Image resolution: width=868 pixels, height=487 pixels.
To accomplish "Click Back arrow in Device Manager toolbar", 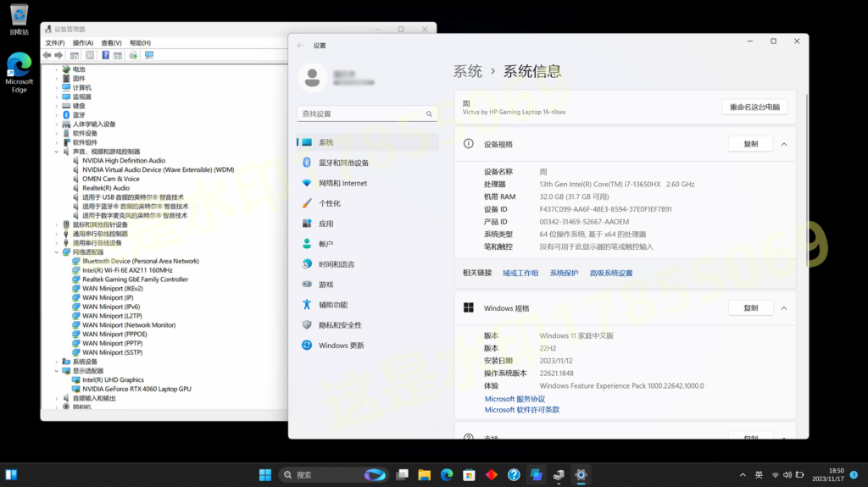I will (47, 55).
